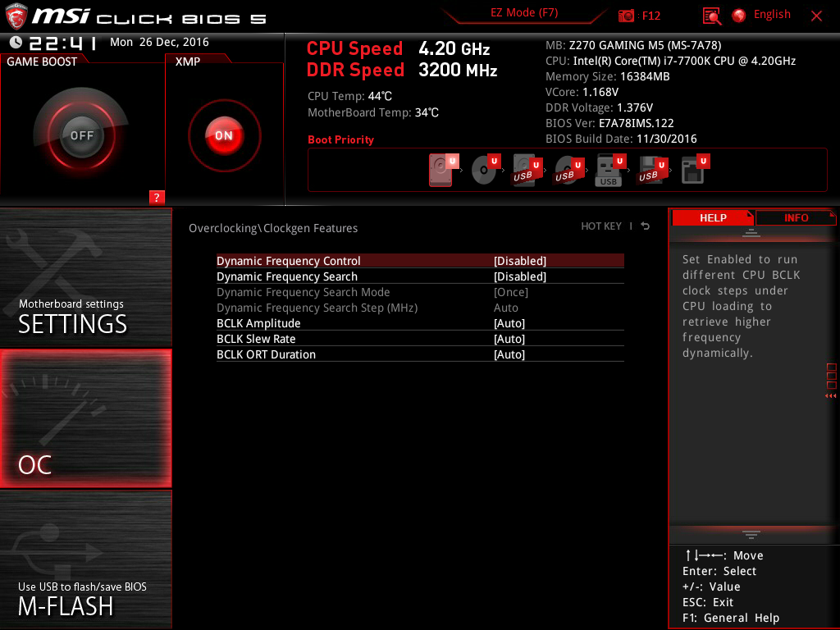Change language via English label
This screenshot has height=630, width=840.
(772, 15)
